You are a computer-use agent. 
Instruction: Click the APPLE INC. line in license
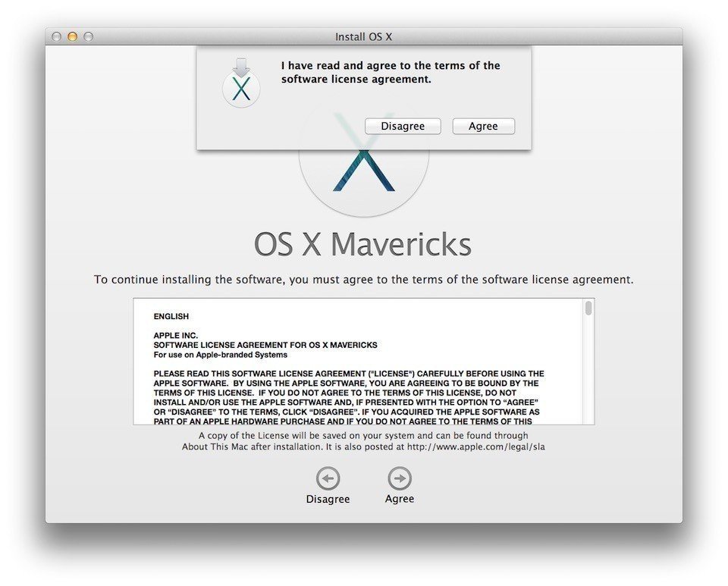point(175,336)
